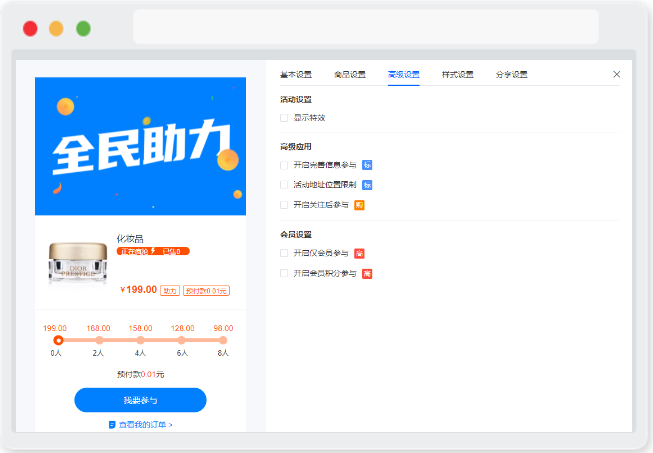This screenshot has width=653, height=453.
Task: Go to the 样式设置 tab
Action: [x=458, y=75]
